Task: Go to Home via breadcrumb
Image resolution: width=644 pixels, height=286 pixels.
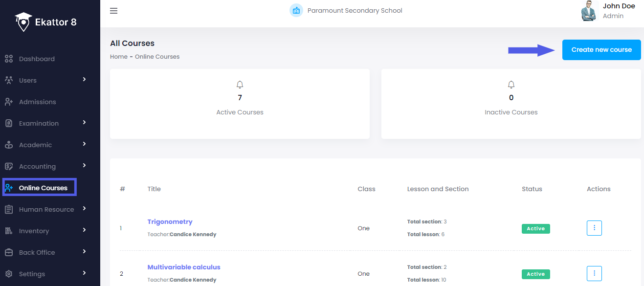Action: (x=119, y=57)
